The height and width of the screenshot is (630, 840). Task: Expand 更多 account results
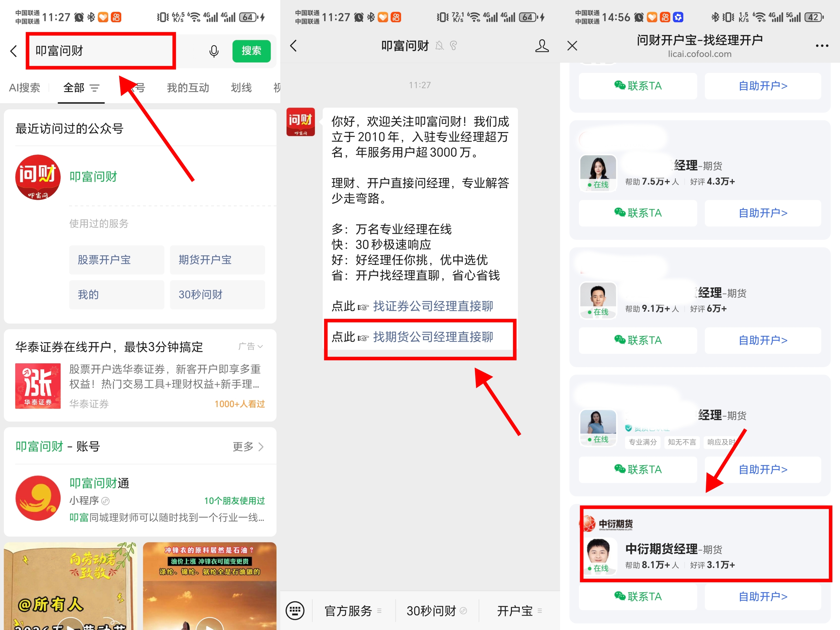coord(248,447)
